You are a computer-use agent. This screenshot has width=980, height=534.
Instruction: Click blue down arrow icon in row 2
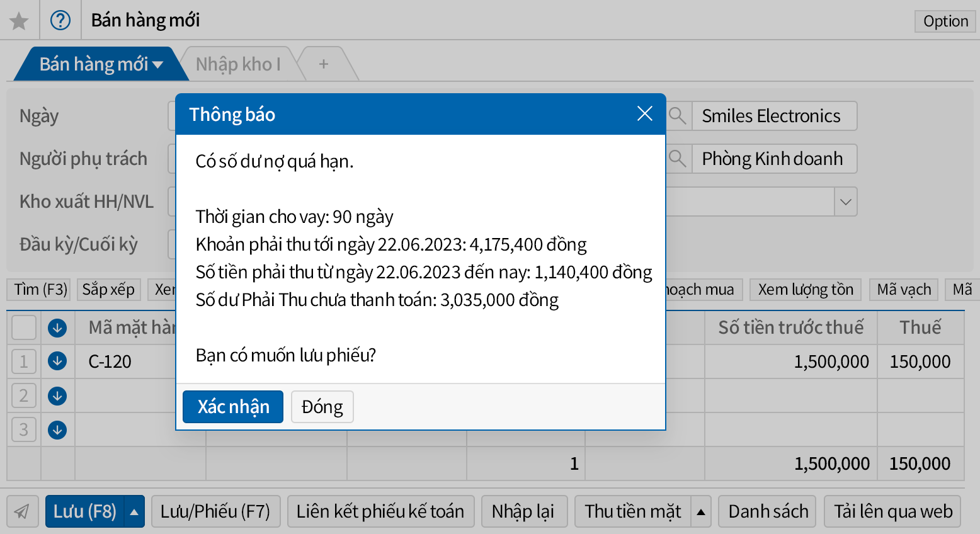57,396
